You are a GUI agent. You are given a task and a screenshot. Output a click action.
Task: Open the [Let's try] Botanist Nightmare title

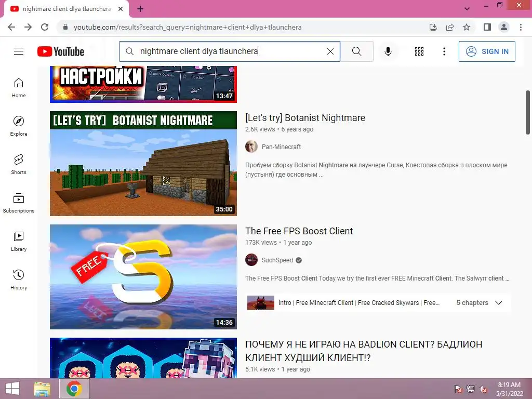[x=305, y=118]
